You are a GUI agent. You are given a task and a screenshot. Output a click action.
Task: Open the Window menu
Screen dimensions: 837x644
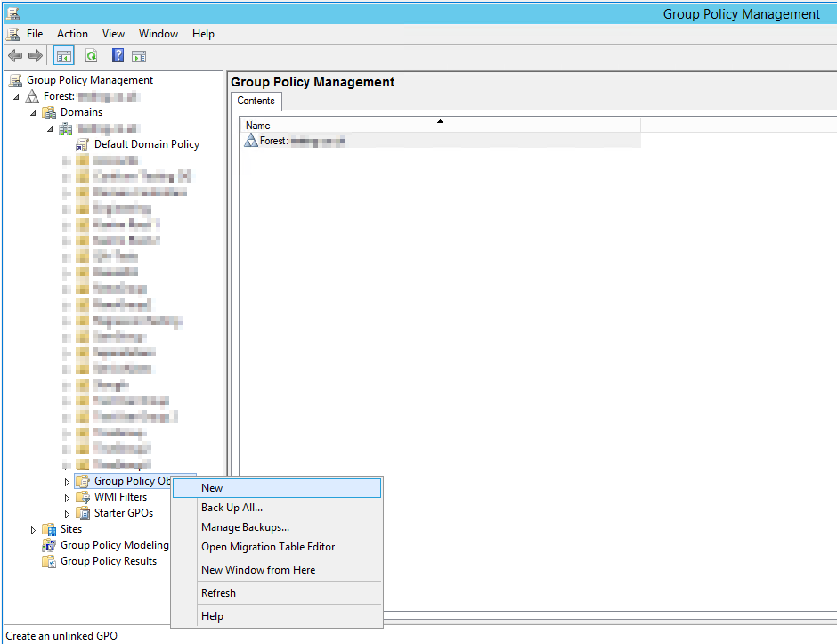coord(158,34)
